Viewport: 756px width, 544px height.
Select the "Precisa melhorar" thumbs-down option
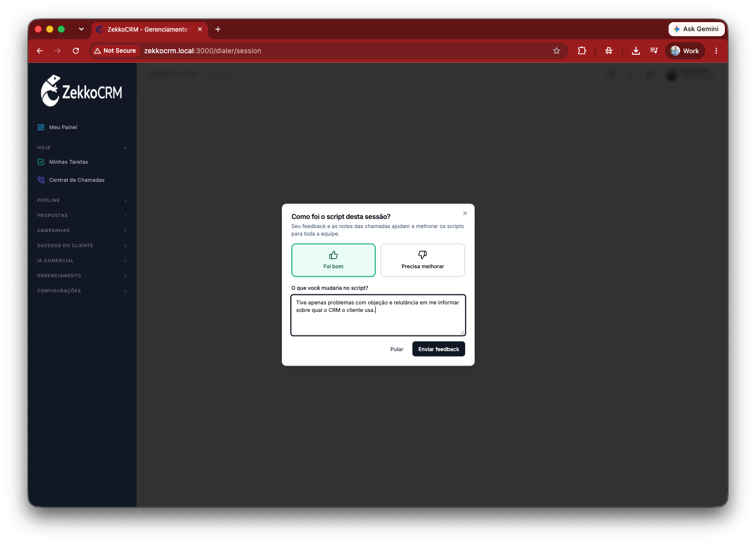click(422, 260)
